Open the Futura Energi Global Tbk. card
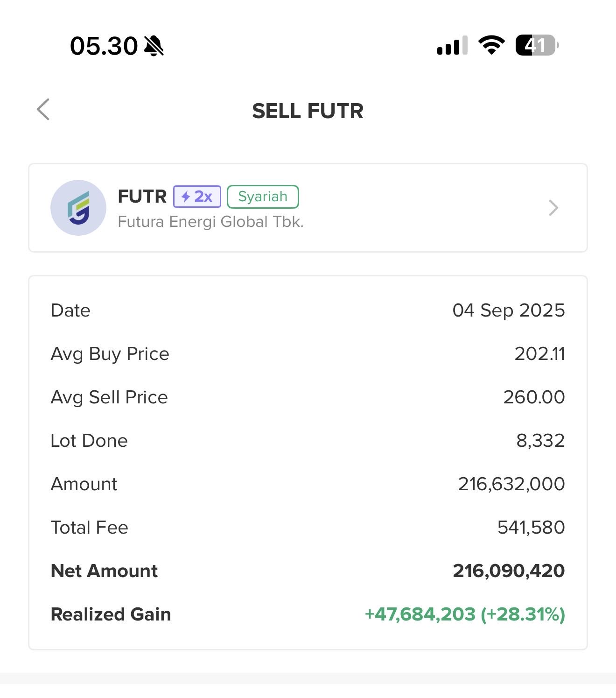This screenshot has width=616, height=698. click(308, 208)
